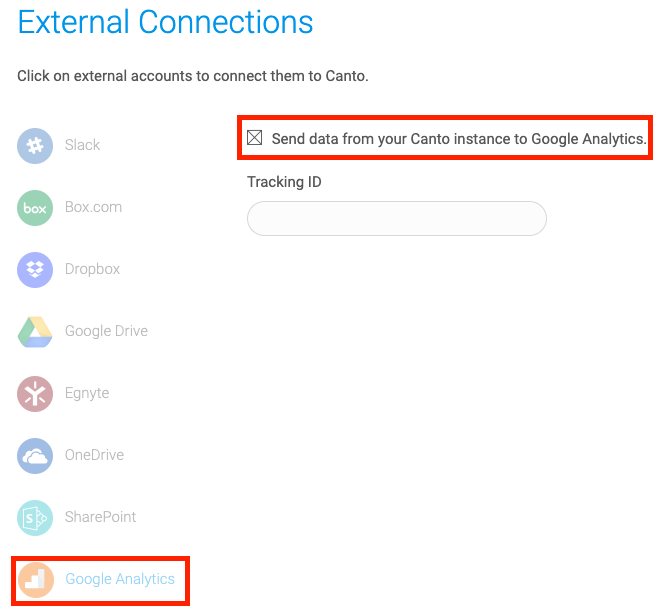This screenshot has height=609, width=658.
Task: Open the Dropbox icon
Action: (x=35, y=270)
